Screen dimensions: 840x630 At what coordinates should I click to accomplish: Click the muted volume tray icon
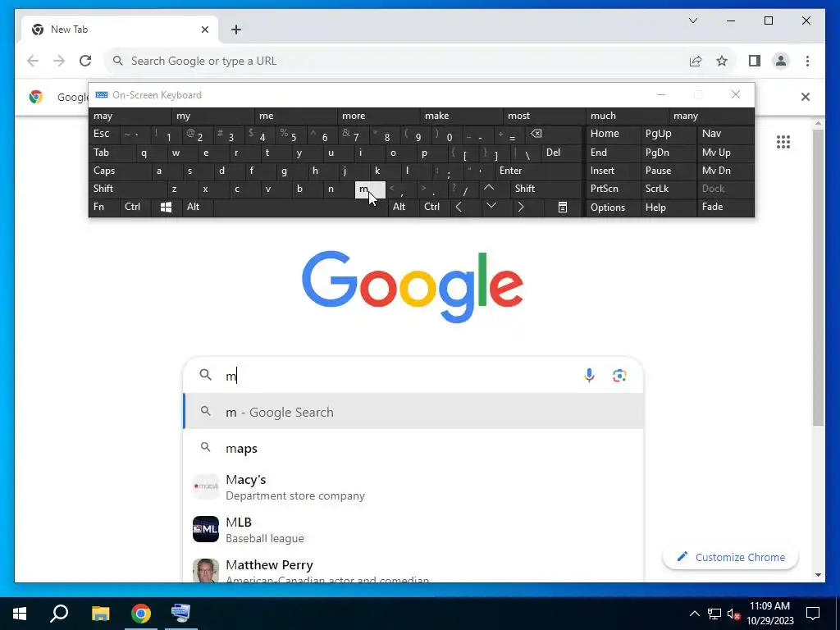coord(733,614)
